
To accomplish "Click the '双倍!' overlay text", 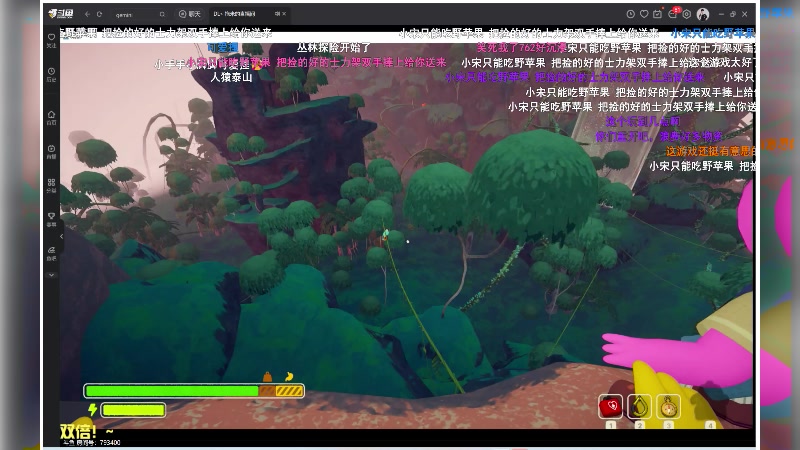I will coord(78,432).
